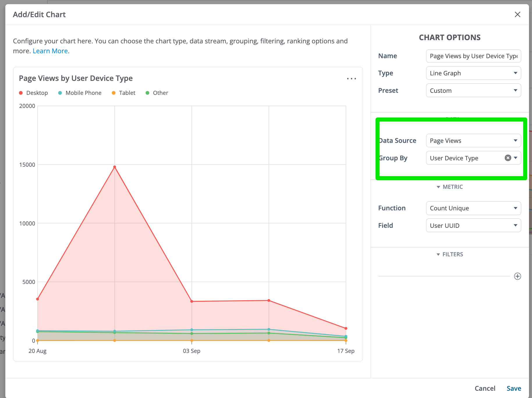Click the Add/Edit Chart dialog title
The height and width of the screenshot is (398, 532).
39,15
